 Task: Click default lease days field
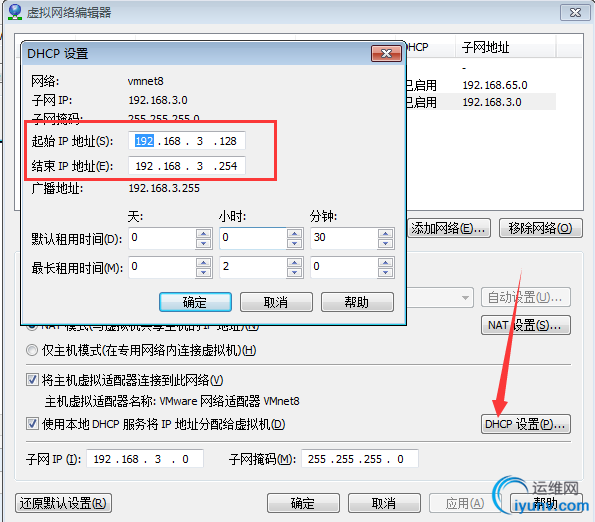(162, 238)
